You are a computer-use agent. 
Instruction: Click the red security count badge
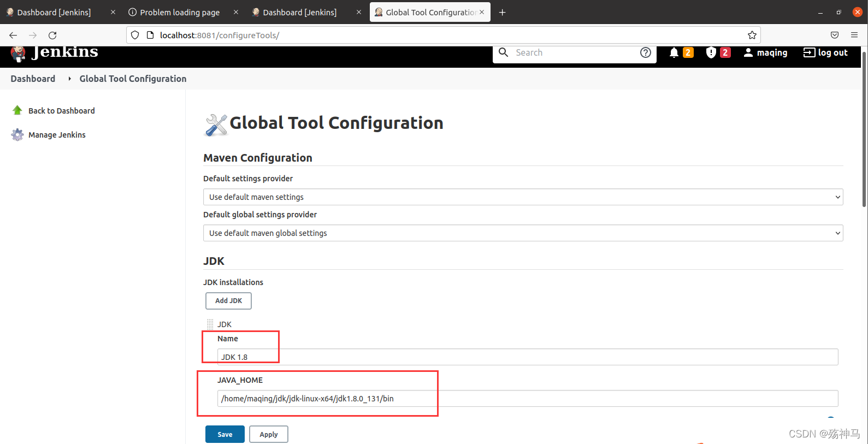(x=725, y=52)
